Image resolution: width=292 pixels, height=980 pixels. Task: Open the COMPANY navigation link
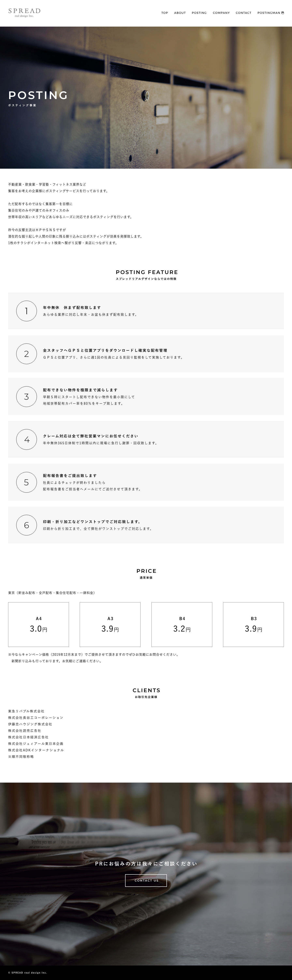coord(221,13)
